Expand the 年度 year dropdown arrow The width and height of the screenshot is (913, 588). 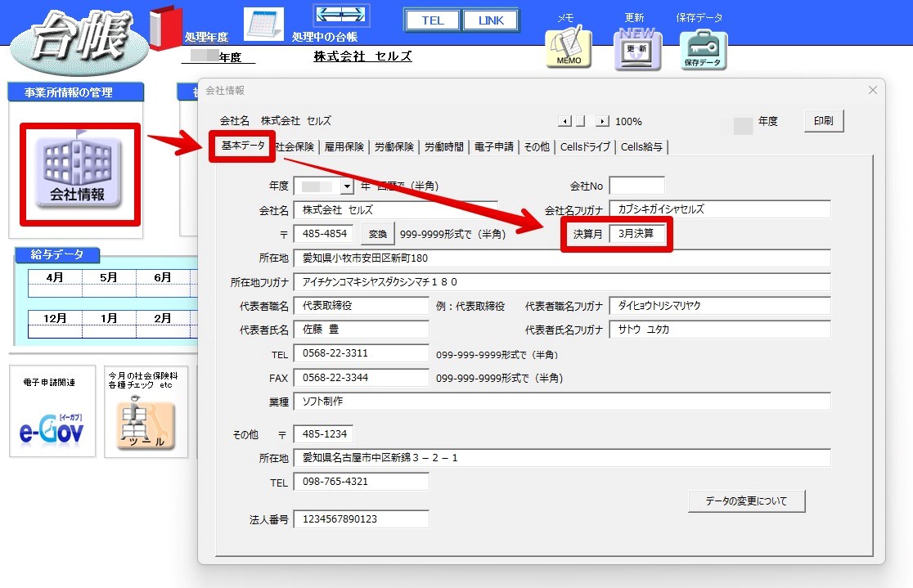[x=347, y=186]
